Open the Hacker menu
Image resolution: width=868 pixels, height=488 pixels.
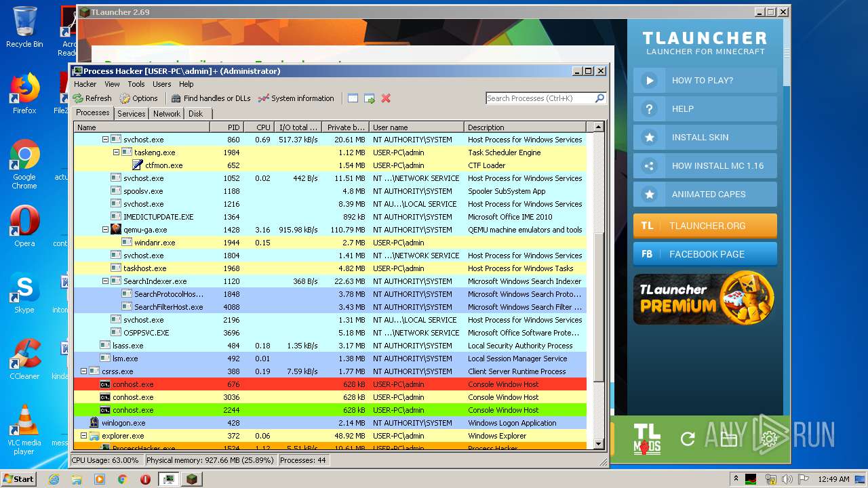click(x=85, y=84)
